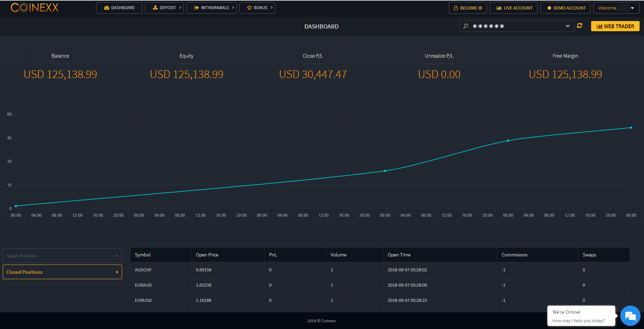Select the AUDCHF row in positions table
This screenshot has height=329, width=644.
click(143, 270)
